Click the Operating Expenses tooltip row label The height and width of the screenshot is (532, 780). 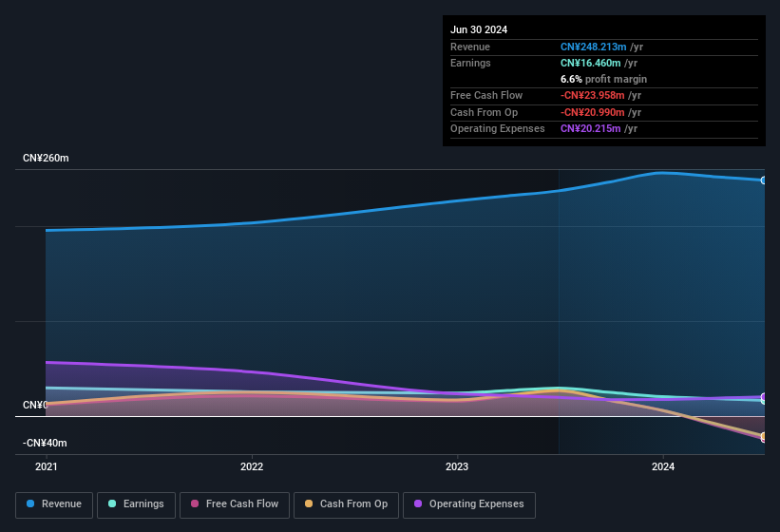coord(498,129)
